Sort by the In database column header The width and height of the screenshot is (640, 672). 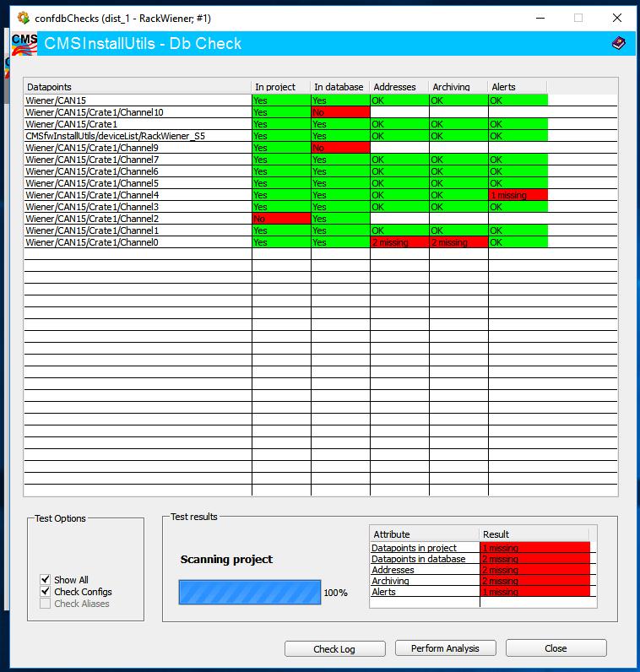click(340, 87)
